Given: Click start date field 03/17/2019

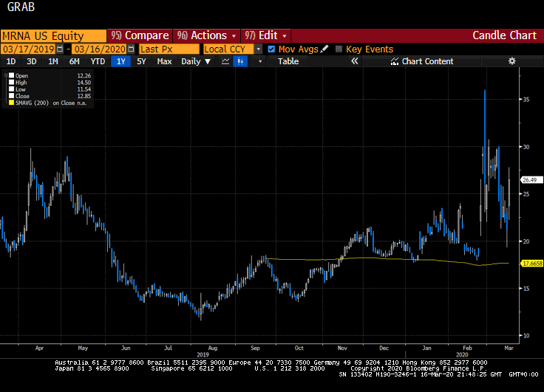Looking at the screenshot, I should click(28, 49).
